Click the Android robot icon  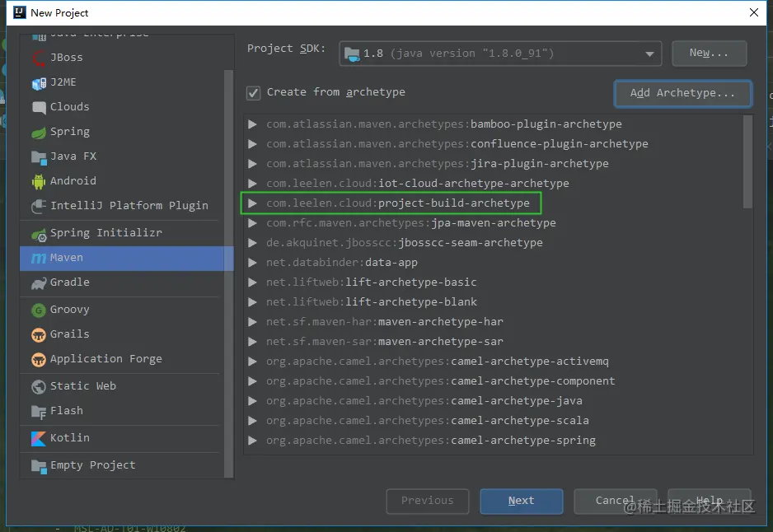39,182
